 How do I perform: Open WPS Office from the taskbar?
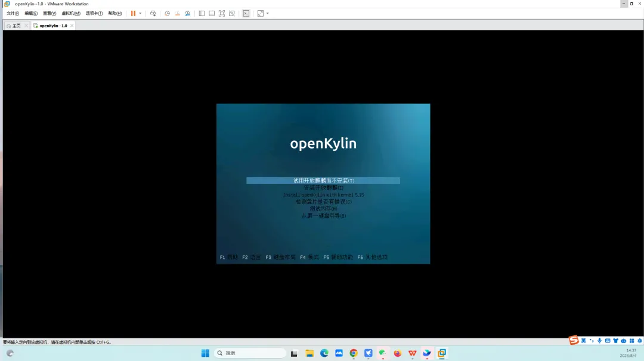[413, 353]
